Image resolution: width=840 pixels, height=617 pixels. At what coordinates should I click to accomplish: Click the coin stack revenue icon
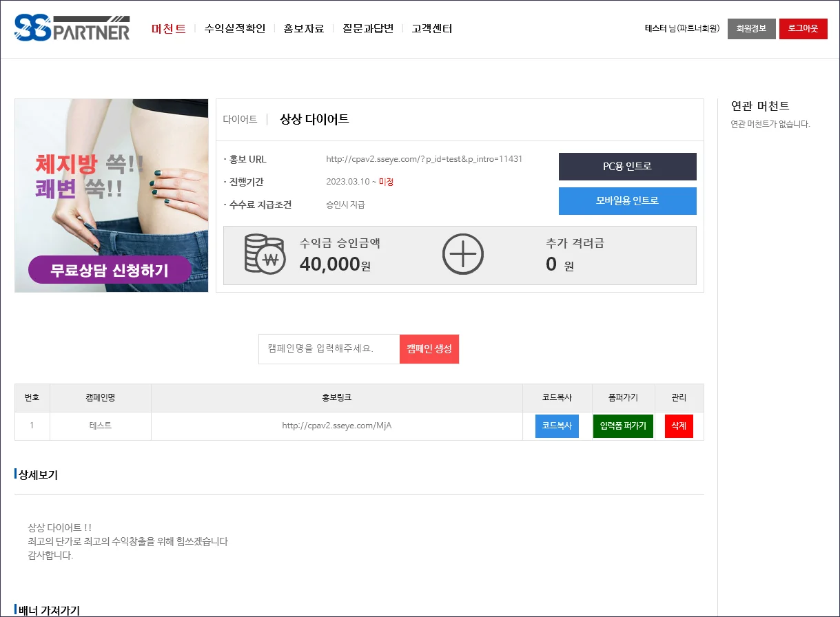(x=265, y=254)
